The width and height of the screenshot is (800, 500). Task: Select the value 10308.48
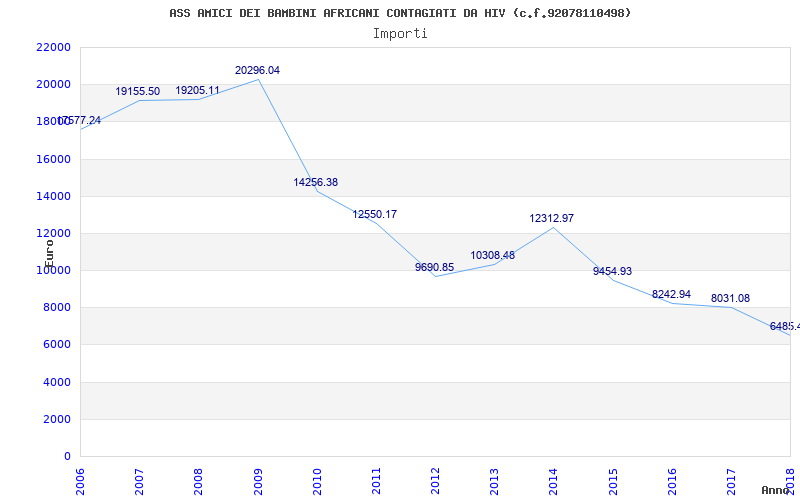pyautogui.click(x=492, y=255)
